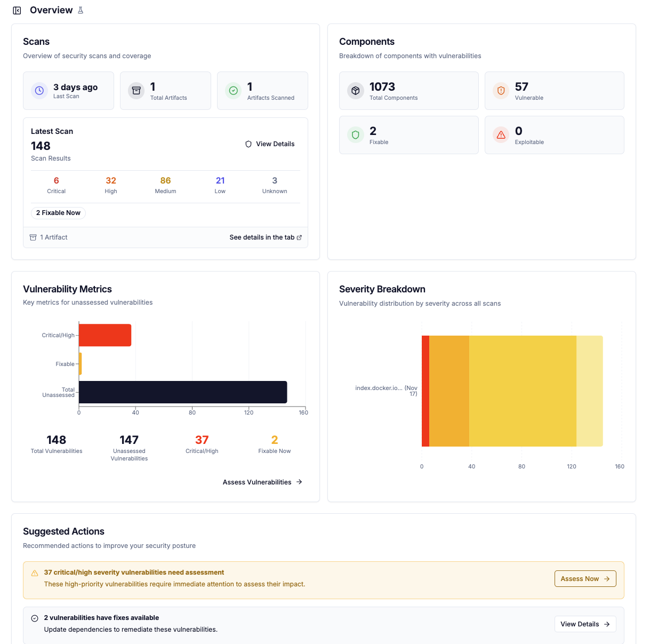Screen dimensions: 658x644
Task: Select the clock icon on Last Scan card
Action: point(39,90)
